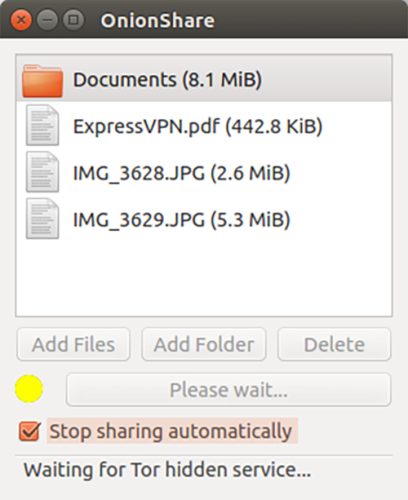Click the yellow server status indicator

point(29,388)
